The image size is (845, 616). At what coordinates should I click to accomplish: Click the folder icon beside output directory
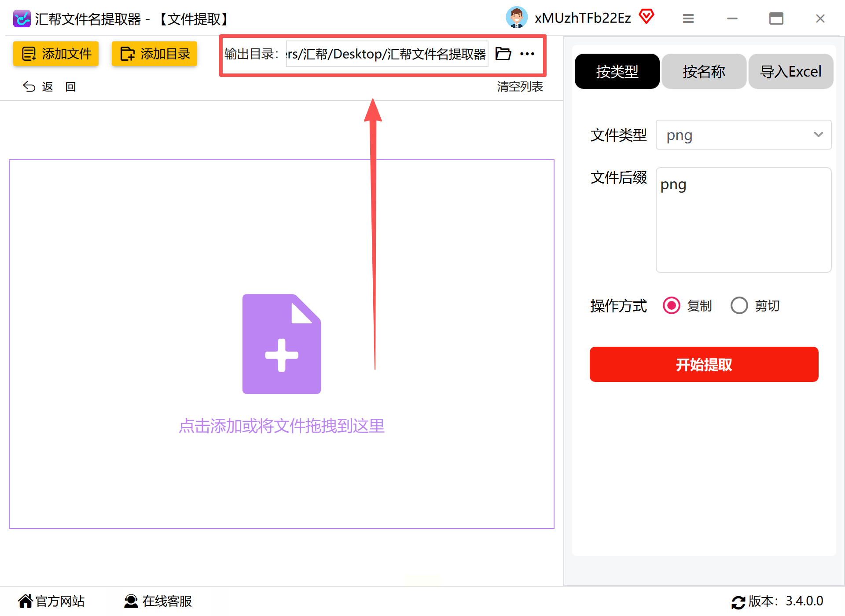click(x=503, y=54)
